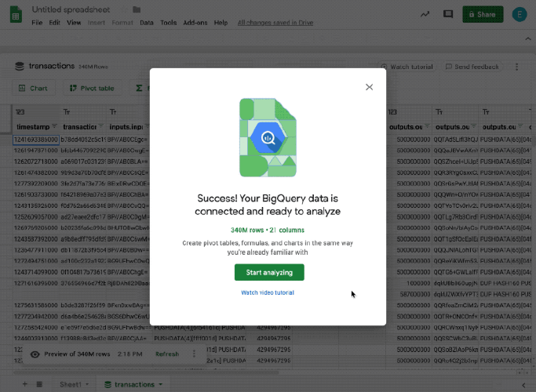
Task: Click the 1000000 output value cell
Action: tap(409, 283)
